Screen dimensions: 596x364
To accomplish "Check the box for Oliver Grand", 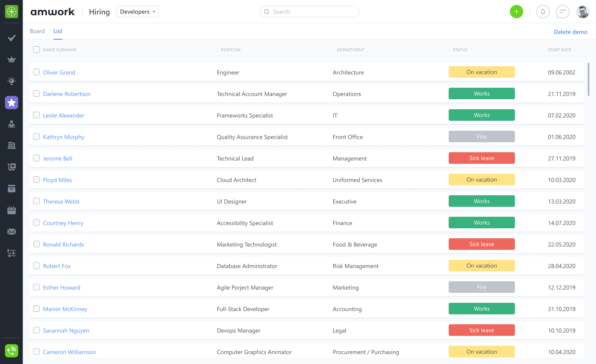I will coord(36,72).
